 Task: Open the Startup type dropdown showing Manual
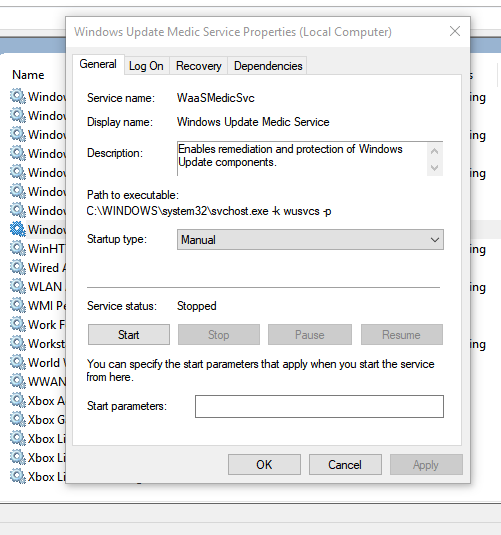pos(310,240)
